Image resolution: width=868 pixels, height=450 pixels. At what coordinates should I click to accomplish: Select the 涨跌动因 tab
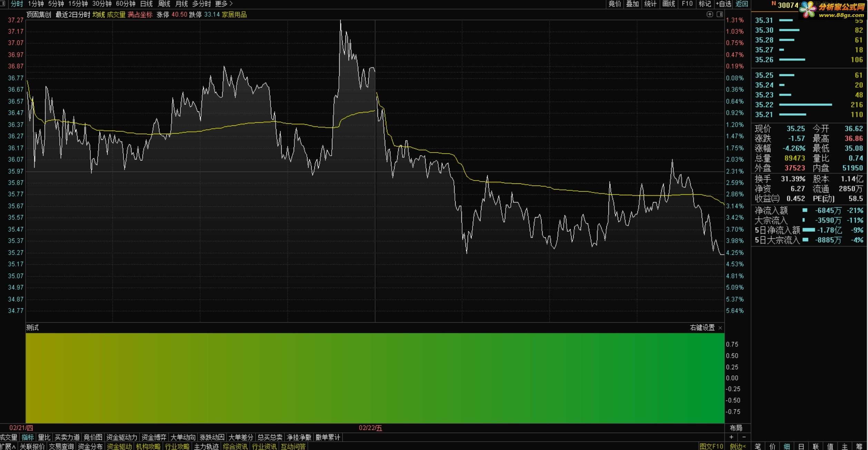click(212, 437)
